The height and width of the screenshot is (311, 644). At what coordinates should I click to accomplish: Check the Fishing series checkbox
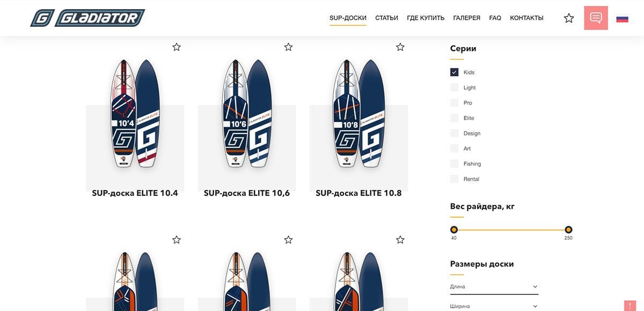point(455,164)
